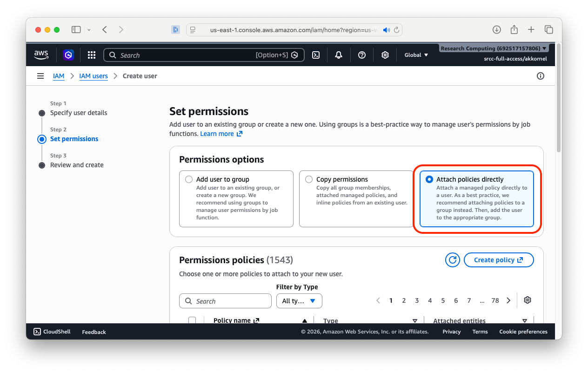The width and height of the screenshot is (588, 374).
Task: Click the Safari sidebar toggle icon
Action: (76, 30)
